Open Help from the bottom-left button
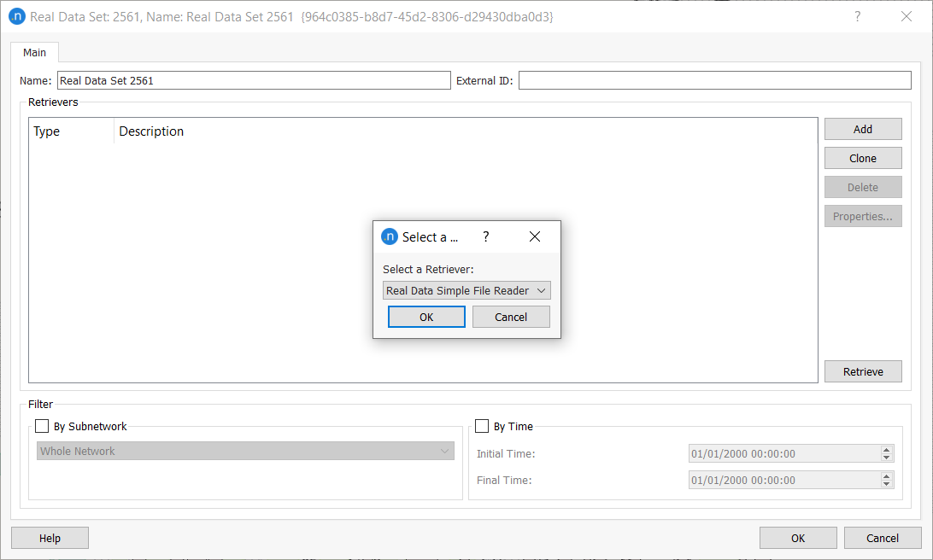The width and height of the screenshot is (933, 560). click(50, 538)
